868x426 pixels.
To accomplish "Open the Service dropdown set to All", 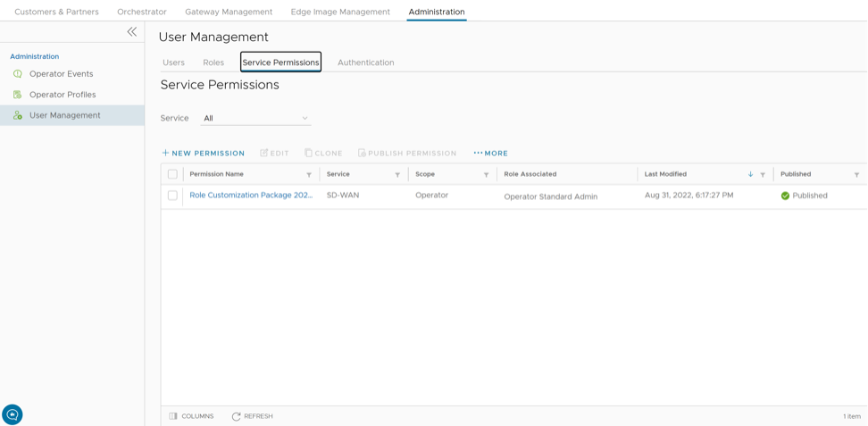I will tap(255, 118).
